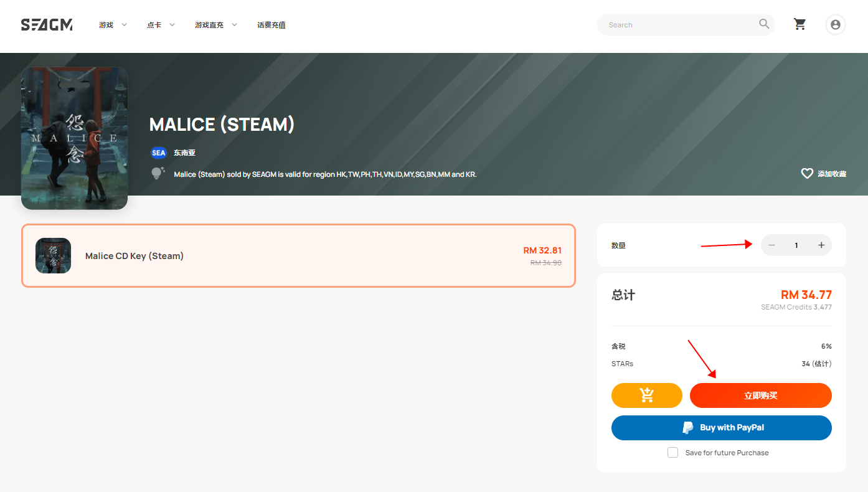The image size is (868, 492).
Task: Click the 总计 total heading
Action: [x=623, y=295]
